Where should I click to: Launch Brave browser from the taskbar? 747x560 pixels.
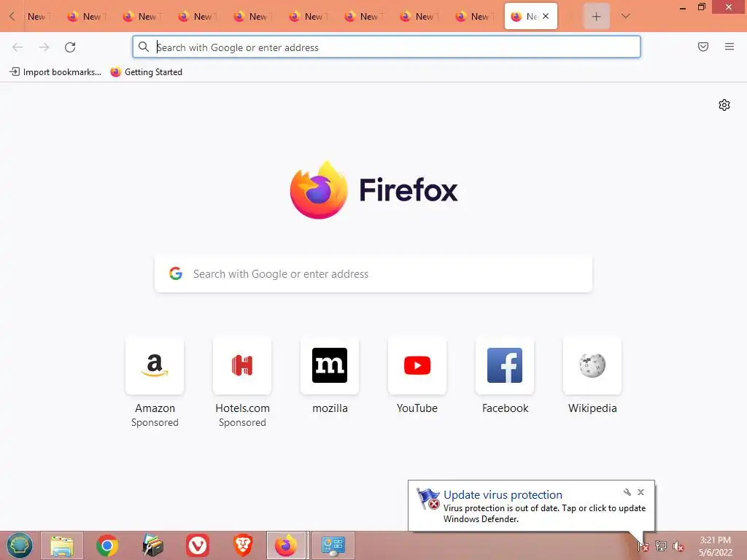[x=243, y=545]
